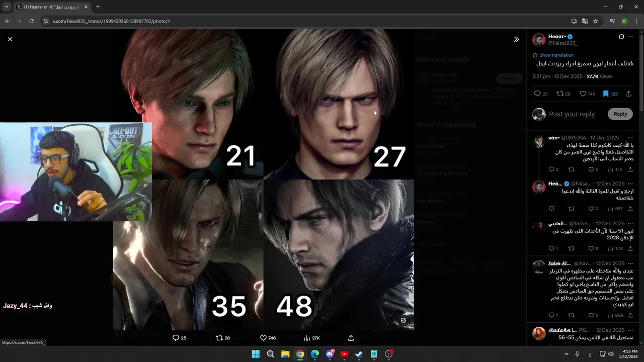Like the @Yasse... comment showing 8
The image size is (644, 362).
pos(593,248)
